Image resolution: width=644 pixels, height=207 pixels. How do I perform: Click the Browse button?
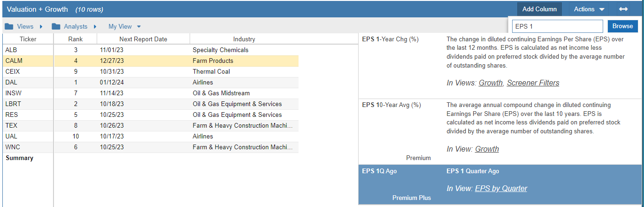[623, 26]
